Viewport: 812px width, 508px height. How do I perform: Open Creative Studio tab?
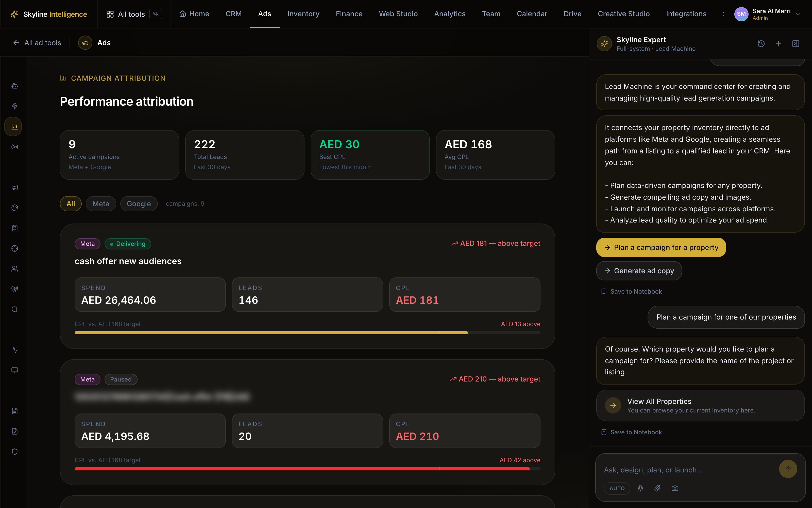pos(623,14)
